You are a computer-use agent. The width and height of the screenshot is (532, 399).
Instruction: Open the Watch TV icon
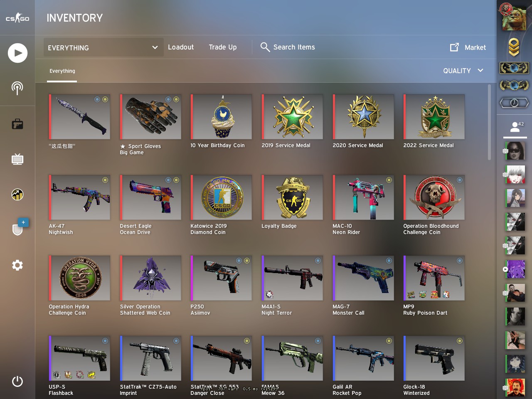(17, 159)
